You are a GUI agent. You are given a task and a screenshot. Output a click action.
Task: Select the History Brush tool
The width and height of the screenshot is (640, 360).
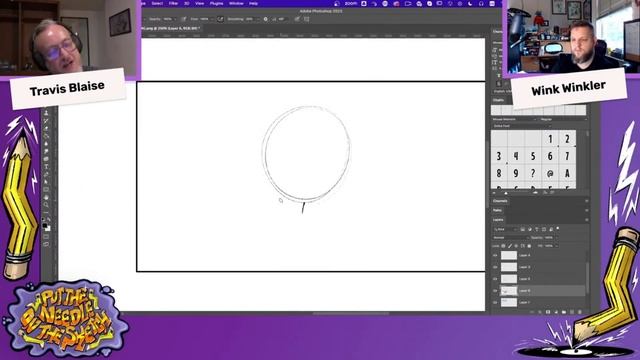(x=46, y=121)
